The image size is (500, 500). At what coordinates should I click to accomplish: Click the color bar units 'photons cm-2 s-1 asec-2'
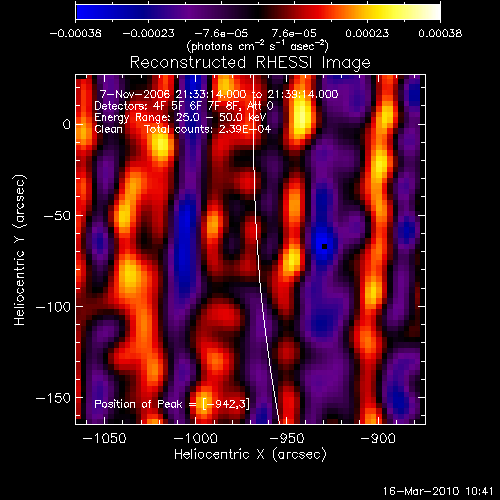pos(258,46)
